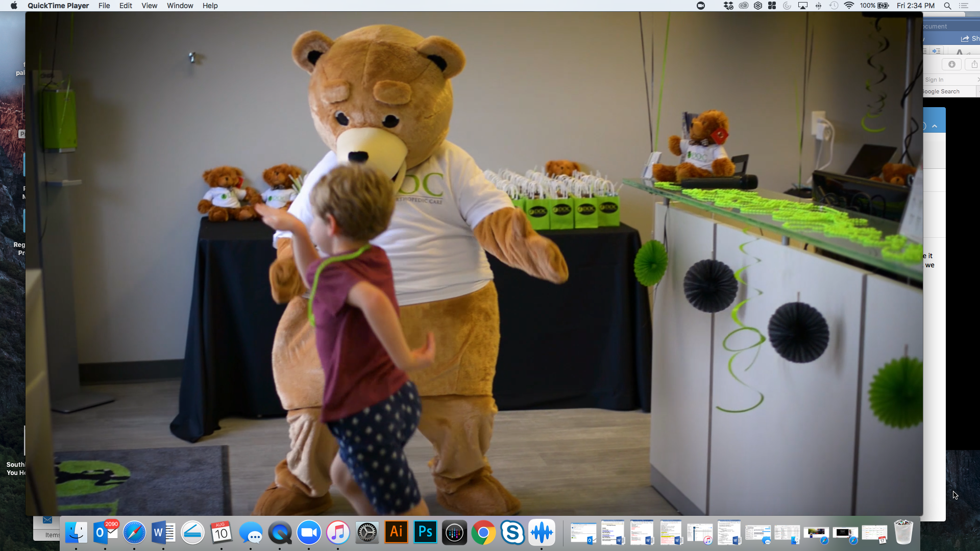Click the download arrow button in Safari window
The height and width of the screenshot is (551, 980).
click(x=952, y=64)
